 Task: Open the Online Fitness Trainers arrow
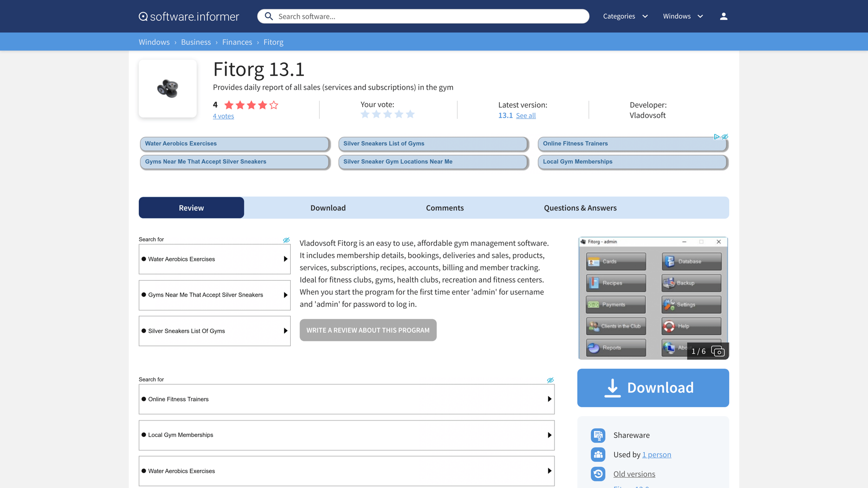(x=549, y=399)
